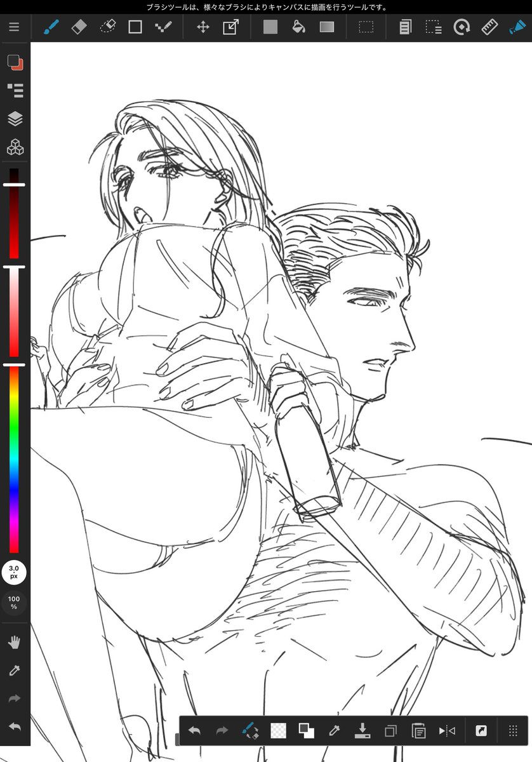Click the left sidebar undo arrow
Image resolution: width=532 pixels, height=762 pixels.
click(14, 726)
